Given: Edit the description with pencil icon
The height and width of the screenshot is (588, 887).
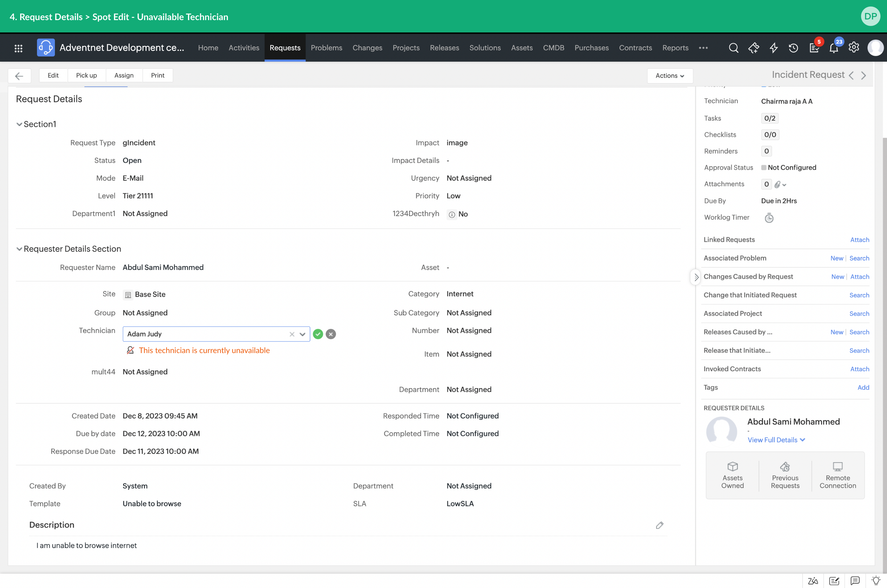Looking at the screenshot, I should (x=660, y=525).
